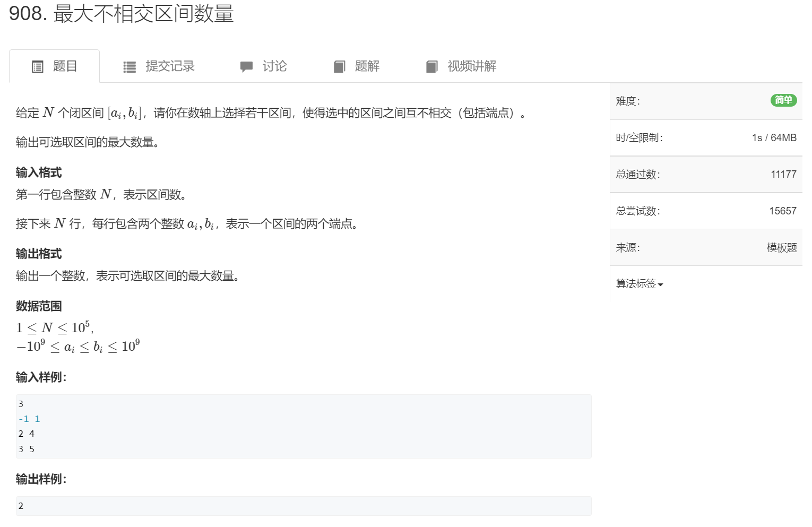
Task: Switch to the 视频讲解 tab
Action: (461, 66)
